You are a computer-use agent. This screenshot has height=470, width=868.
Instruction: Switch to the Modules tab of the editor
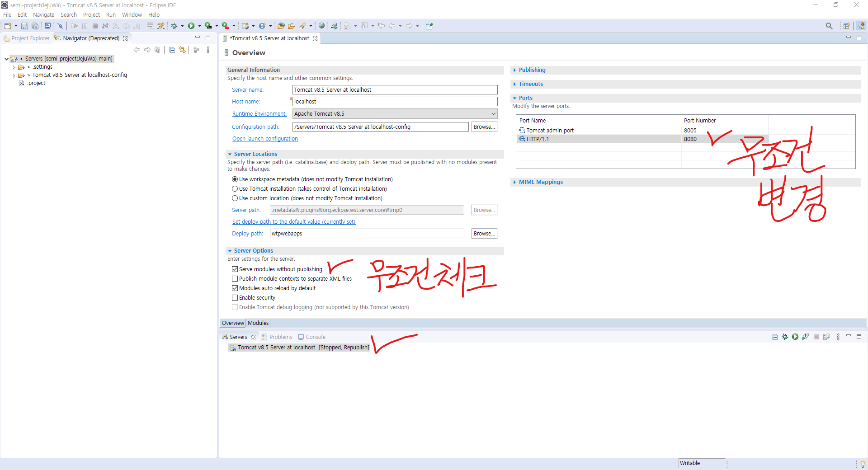click(258, 323)
